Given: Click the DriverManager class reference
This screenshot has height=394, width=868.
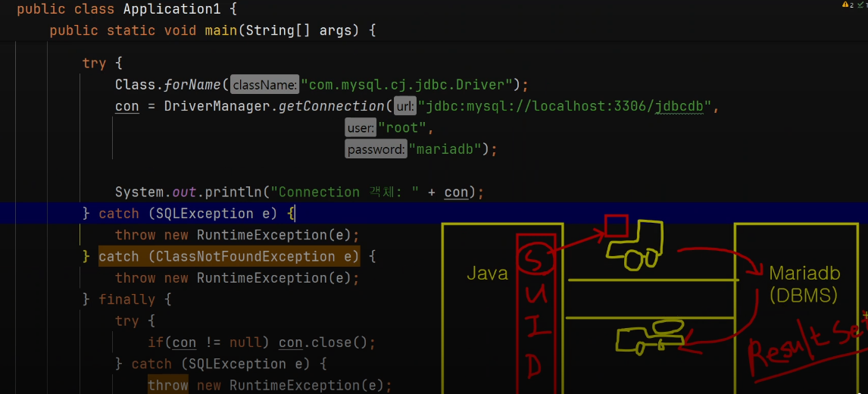Looking at the screenshot, I should (x=217, y=106).
